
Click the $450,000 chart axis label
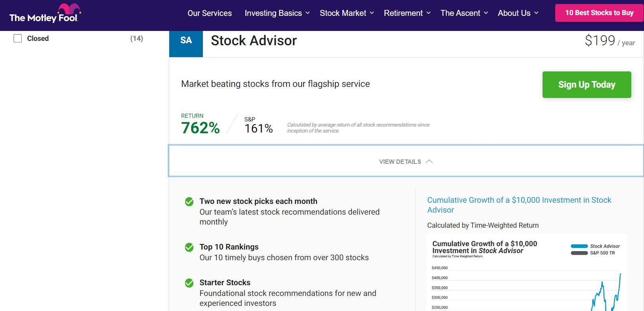(440, 268)
